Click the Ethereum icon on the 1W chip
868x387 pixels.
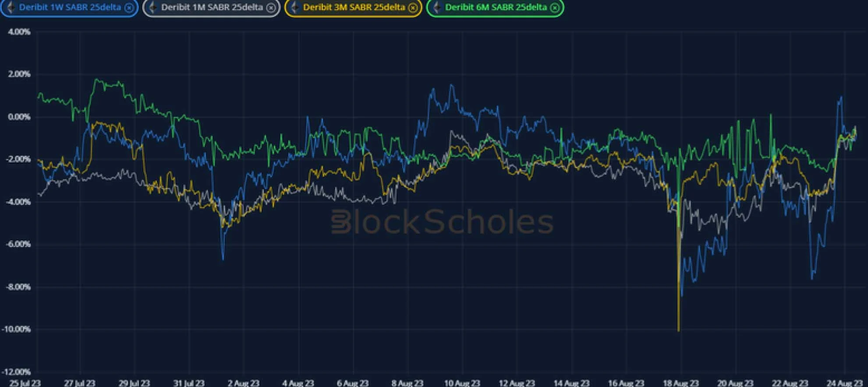click(11, 7)
